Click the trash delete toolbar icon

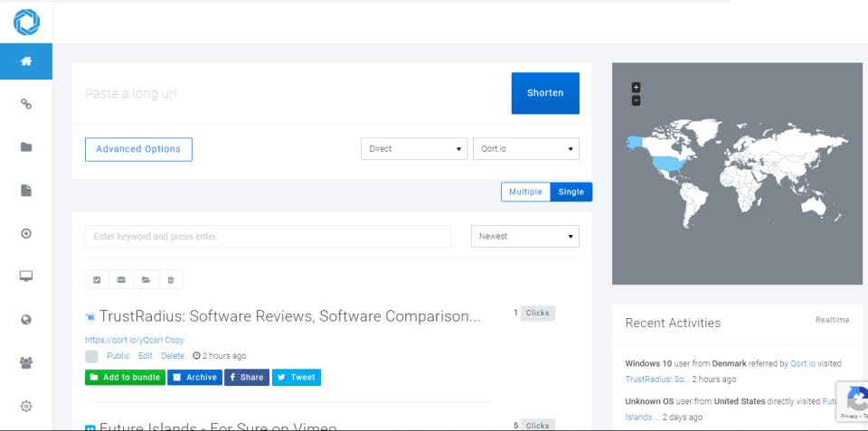[x=171, y=280]
